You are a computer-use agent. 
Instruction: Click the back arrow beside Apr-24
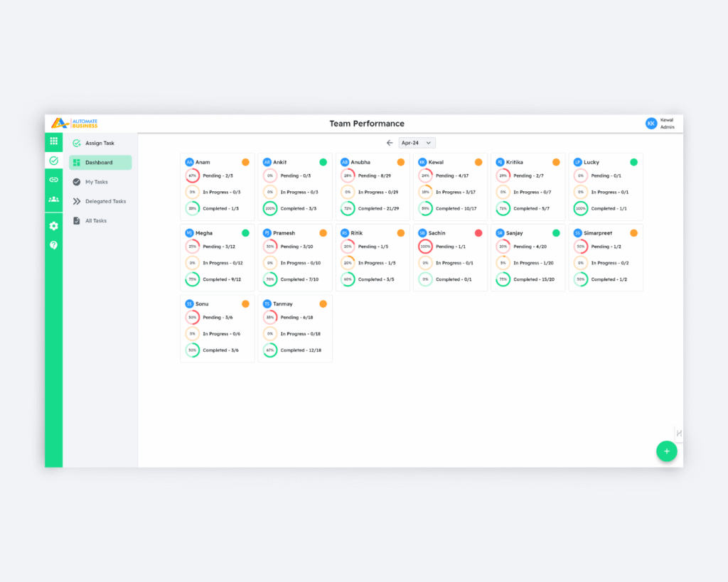coord(390,143)
